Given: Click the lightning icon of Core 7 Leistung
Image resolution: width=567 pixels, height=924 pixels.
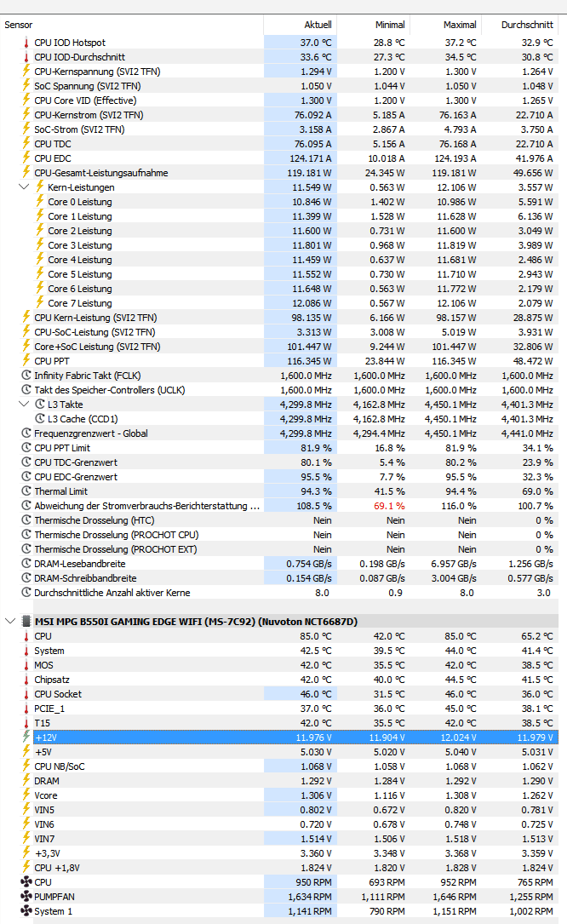Looking at the screenshot, I should 39,303.
